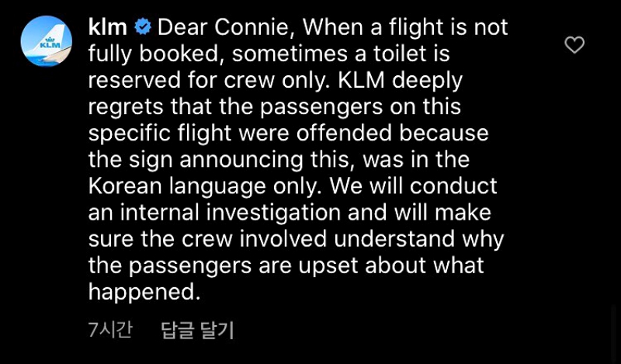Open the klm username profile link
The height and width of the screenshot is (364, 621).
[108, 27]
